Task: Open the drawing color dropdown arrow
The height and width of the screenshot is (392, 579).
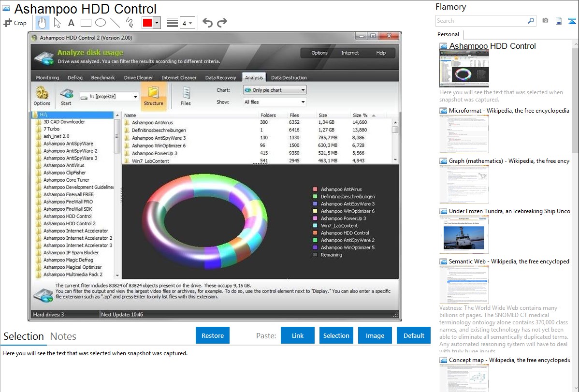Action: tap(157, 23)
